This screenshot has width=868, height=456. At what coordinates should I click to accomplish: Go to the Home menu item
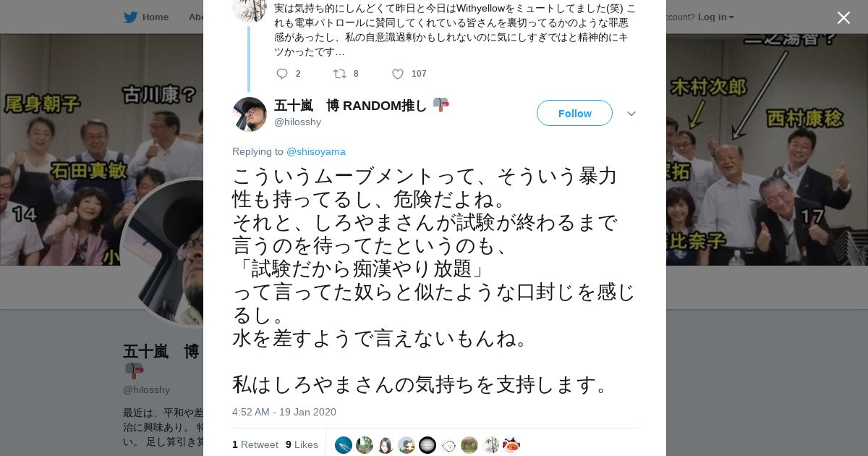pyautogui.click(x=156, y=17)
